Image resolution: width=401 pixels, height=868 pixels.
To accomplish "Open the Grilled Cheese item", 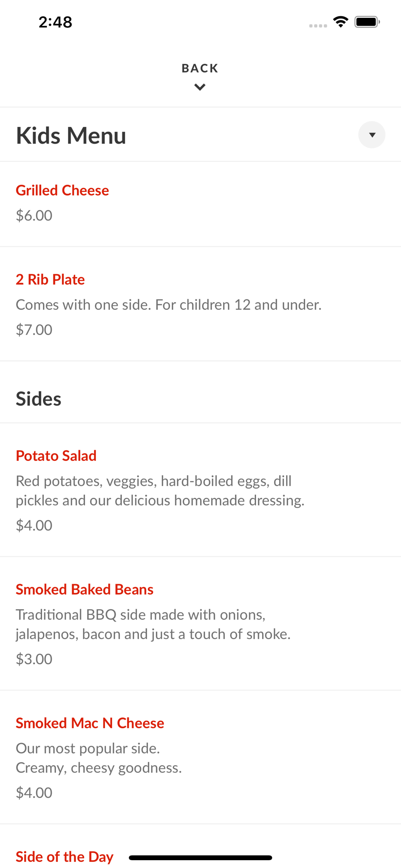I will click(62, 191).
